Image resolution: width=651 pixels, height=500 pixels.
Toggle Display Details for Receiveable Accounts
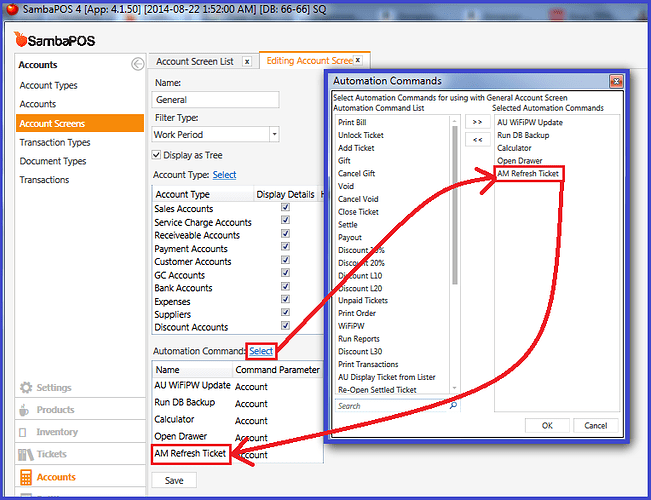[285, 233]
